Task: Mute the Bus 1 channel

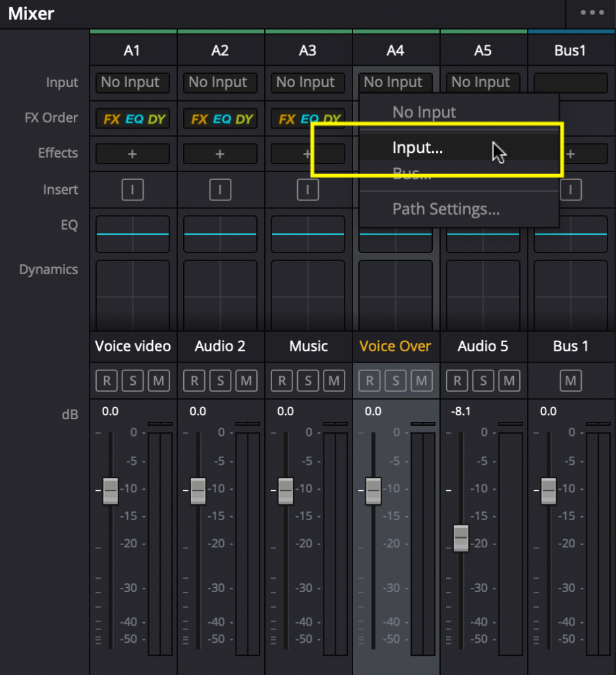Action: 571,381
